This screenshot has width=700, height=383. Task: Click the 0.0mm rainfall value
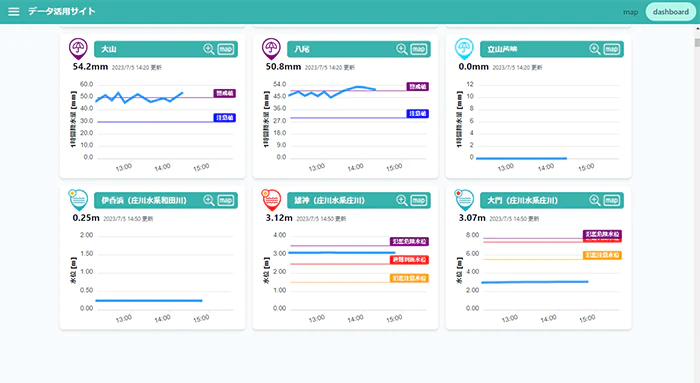pos(473,67)
